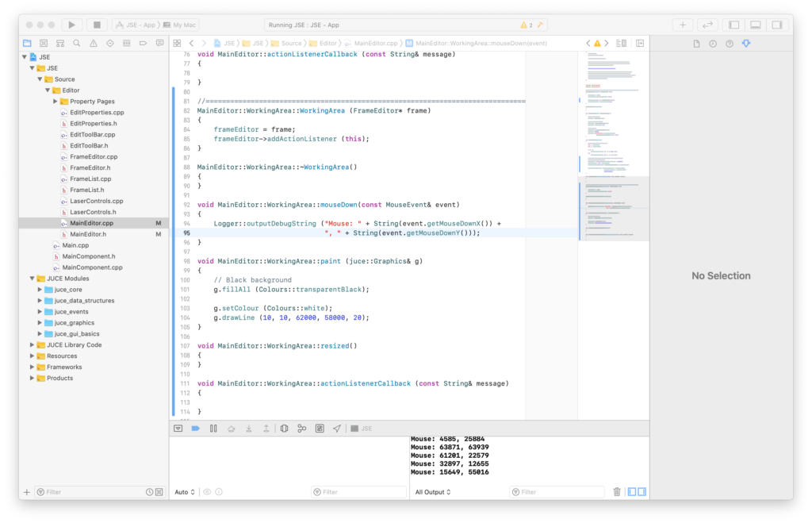Screen dimensions: 812x523
Task: Expand the juce_graphics module folder
Action: (x=40, y=323)
